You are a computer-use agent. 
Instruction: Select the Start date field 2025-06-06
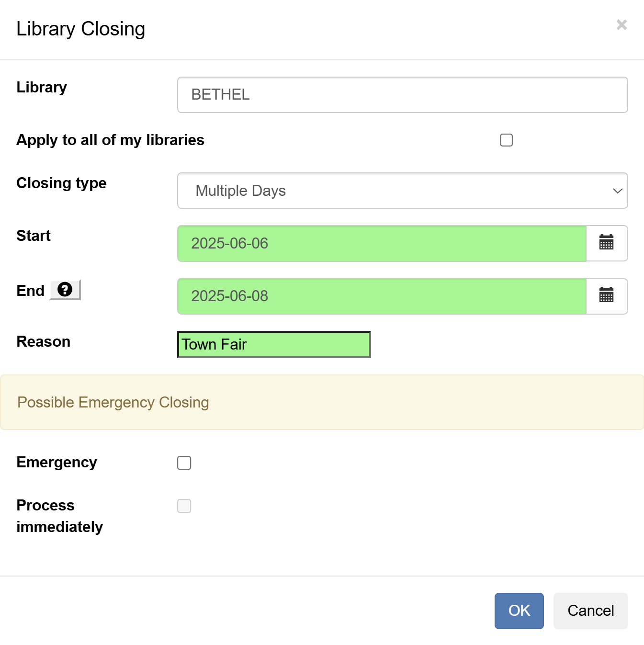click(x=382, y=243)
